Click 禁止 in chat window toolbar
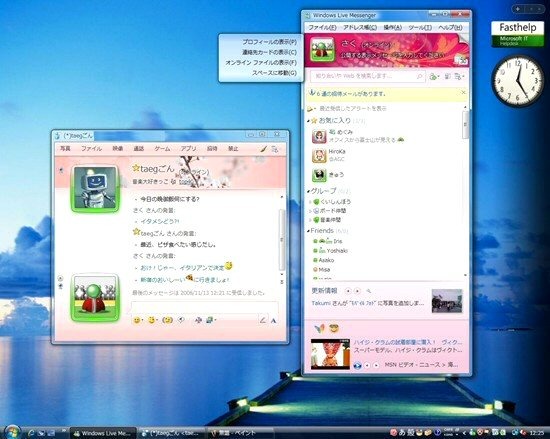The image size is (550, 439). 233,149
